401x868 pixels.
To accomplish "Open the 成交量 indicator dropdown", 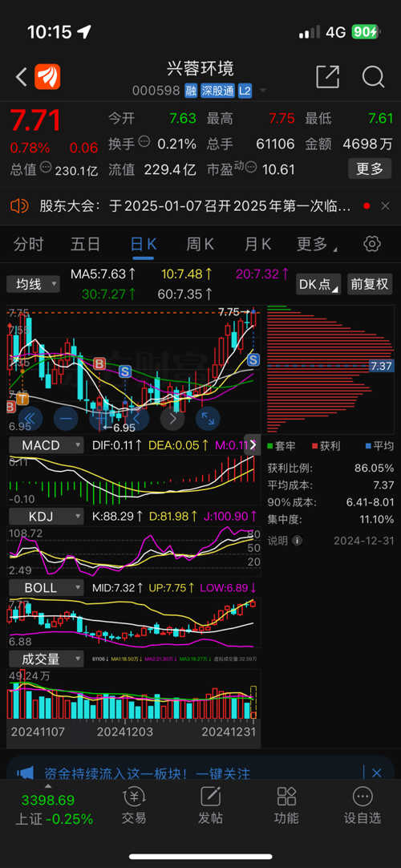I will [46, 659].
